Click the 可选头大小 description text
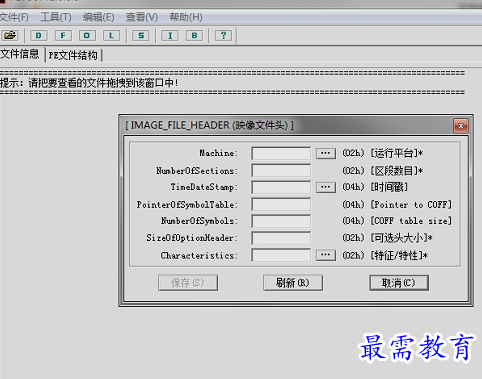The width and height of the screenshot is (482, 379). pyautogui.click(x=402, y=238)
